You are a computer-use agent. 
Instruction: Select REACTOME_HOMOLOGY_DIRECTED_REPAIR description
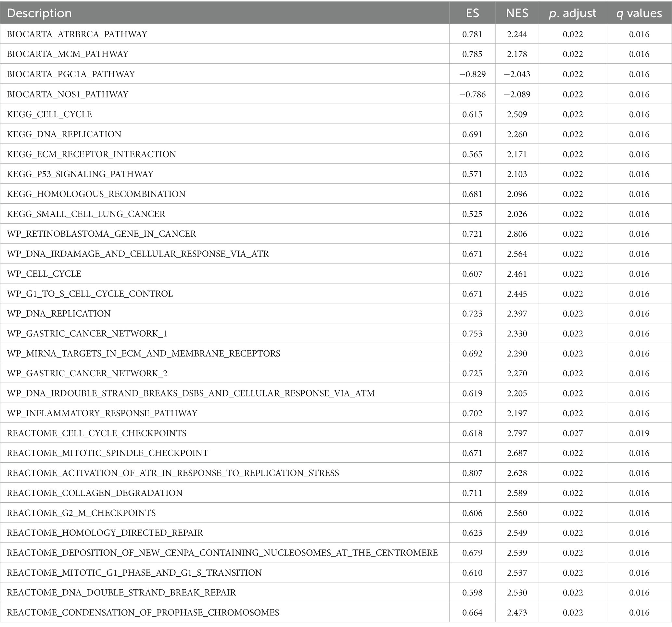click(x=105, y=533)
